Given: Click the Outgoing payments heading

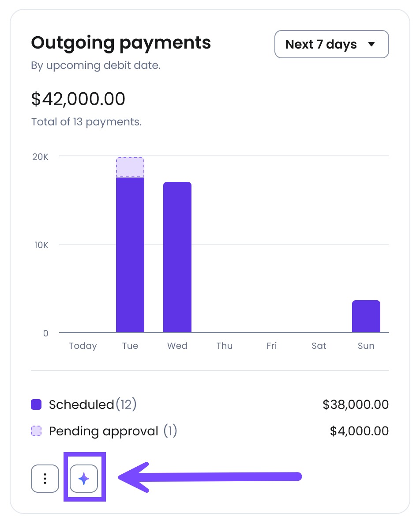Looking at the screenshot, I should point(121,43).
